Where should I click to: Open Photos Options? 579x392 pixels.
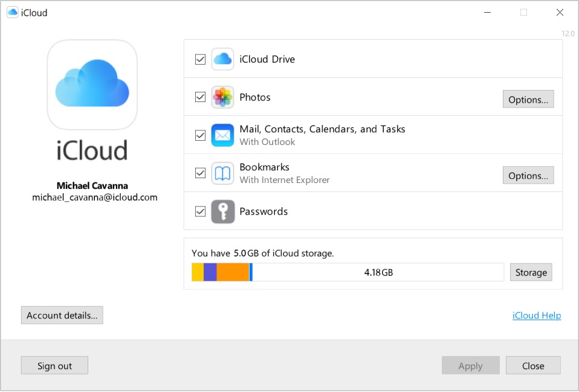[528, 100]
